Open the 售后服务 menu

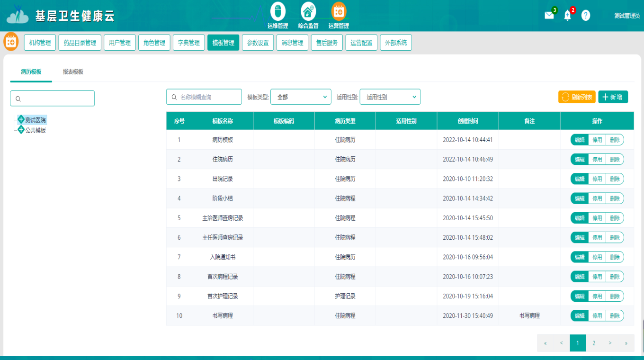click(327, 43)
